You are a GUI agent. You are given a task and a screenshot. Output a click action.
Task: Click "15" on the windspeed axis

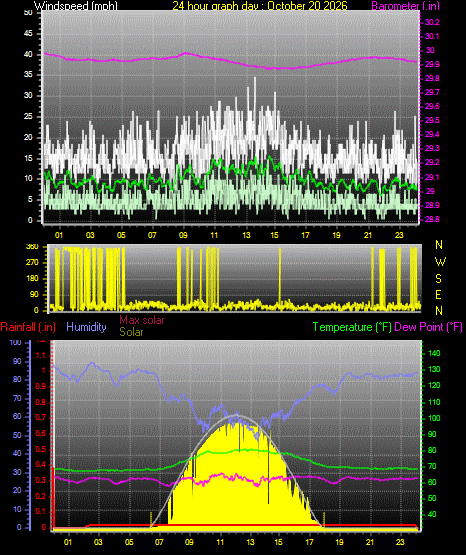(x=28, y=158)
